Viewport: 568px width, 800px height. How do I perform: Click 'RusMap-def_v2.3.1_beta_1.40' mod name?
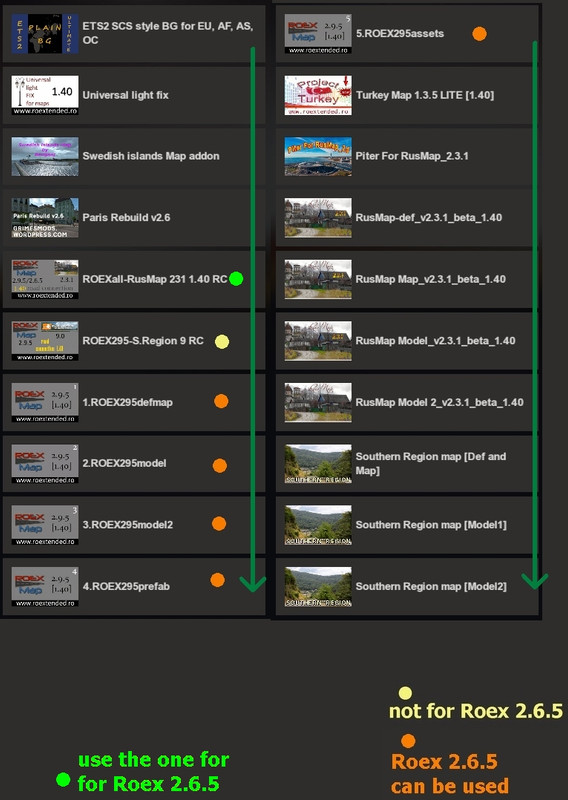pyautogui.click(x=429, y=217)
